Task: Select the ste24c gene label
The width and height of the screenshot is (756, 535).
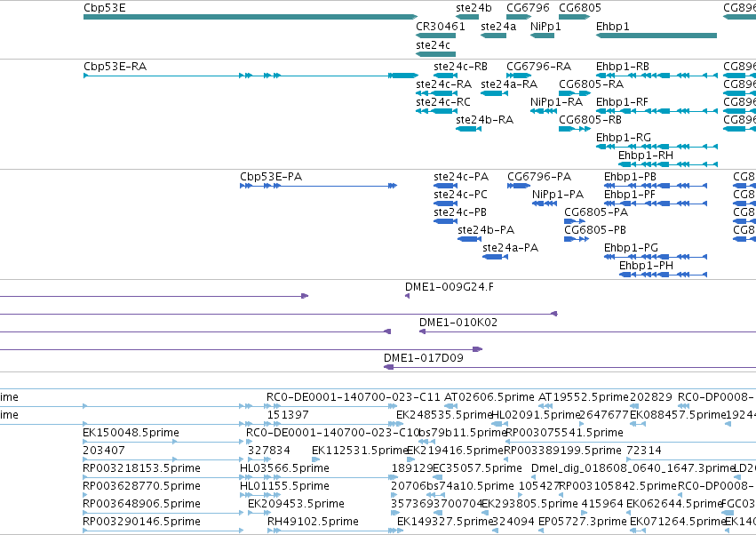Action: click(433, 44)
